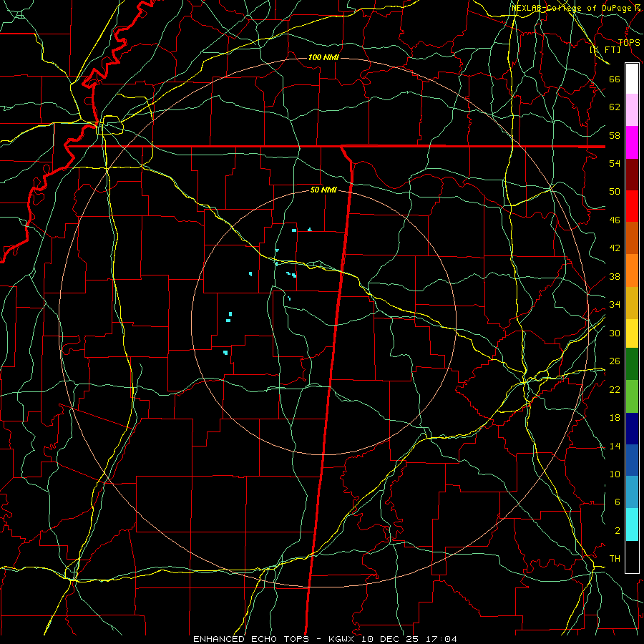The image size is (644, 644).
Task: Click the dark green legend swatch
Action: point(632,364)
